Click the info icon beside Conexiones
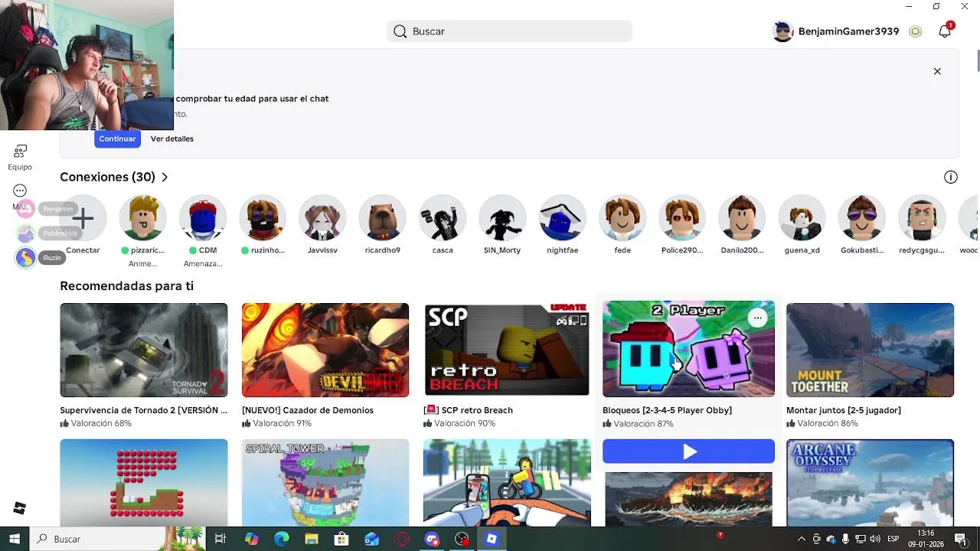Screen dimensions: 980x551 point(951,178)
